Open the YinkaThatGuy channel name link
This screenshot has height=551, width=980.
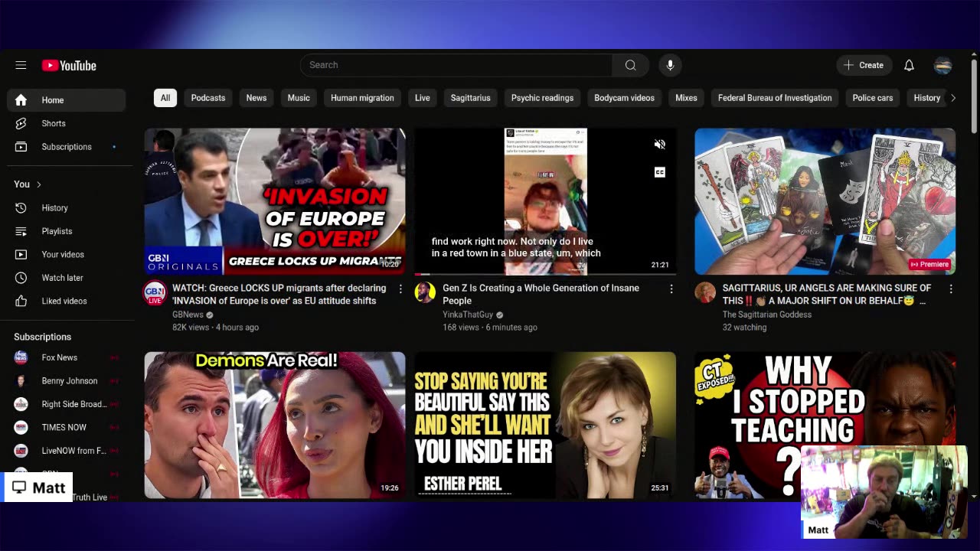(468, 315)
